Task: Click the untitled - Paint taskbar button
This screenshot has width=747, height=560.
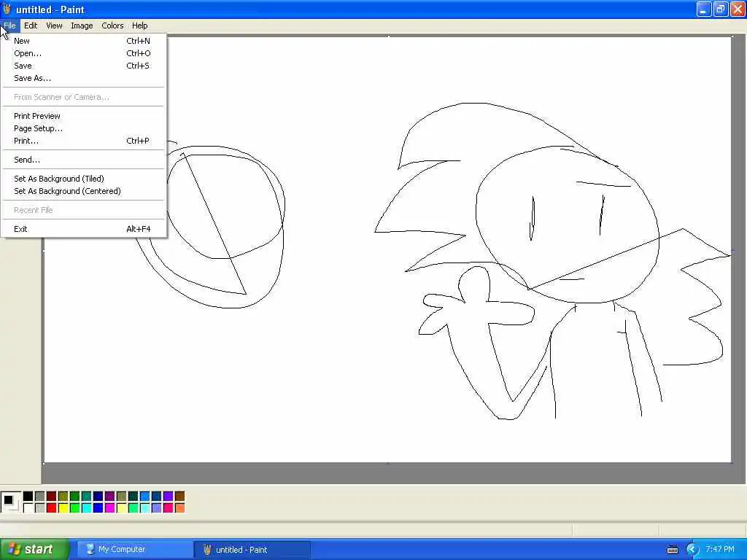Action: coord(252,550)
